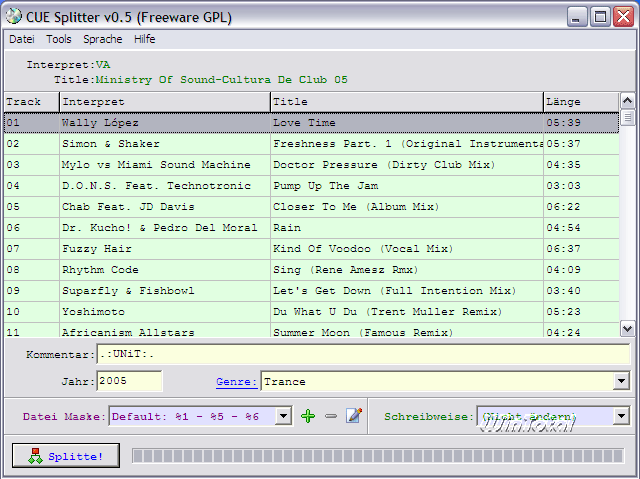This screenshot has width=640, height=479.
Task: Click into the Kommentar input field
Action: coord(364,354)
